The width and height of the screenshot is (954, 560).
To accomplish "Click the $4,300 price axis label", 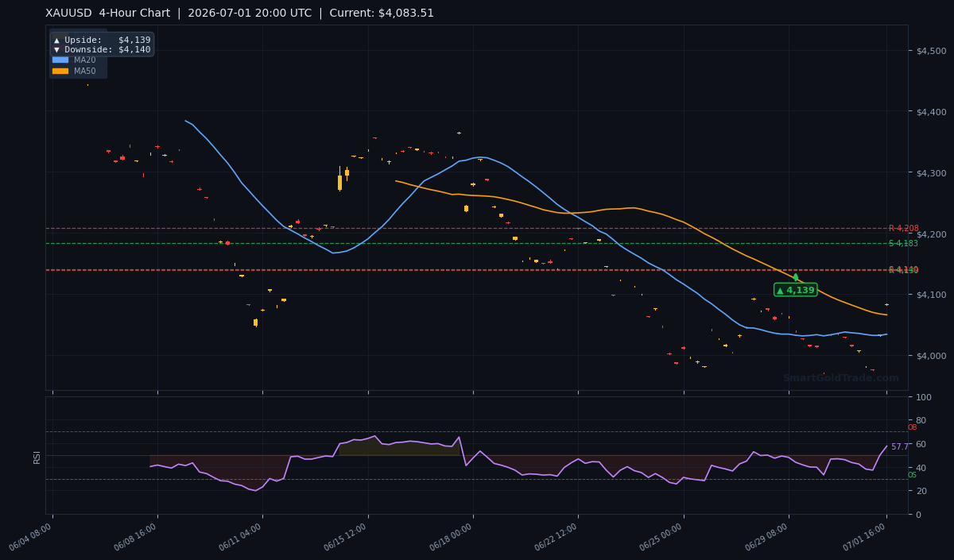I will 931,173.
